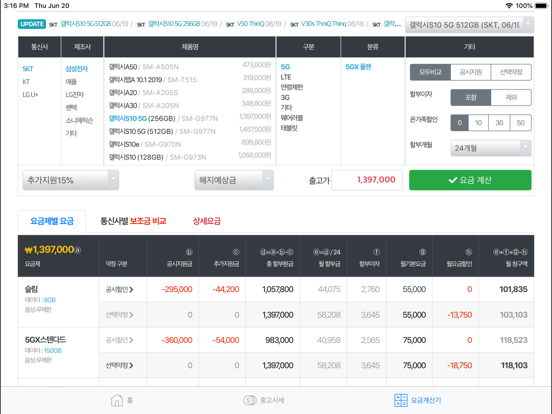Tap the 5GX스탠다드 plan name

tap(45, 340)
